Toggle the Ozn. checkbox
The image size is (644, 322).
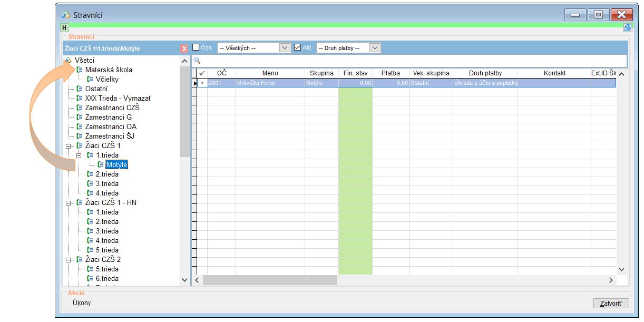click(196, 47)
